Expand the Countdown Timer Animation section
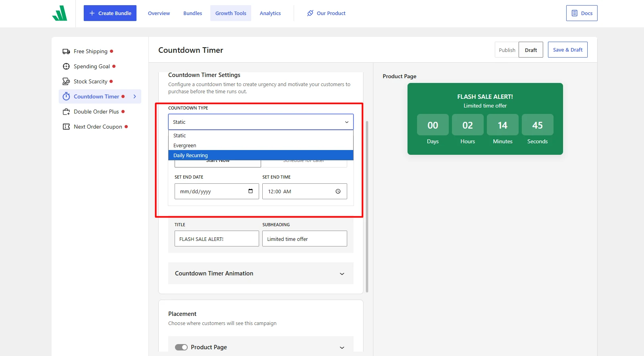The image size is (644, 356). 261,273
